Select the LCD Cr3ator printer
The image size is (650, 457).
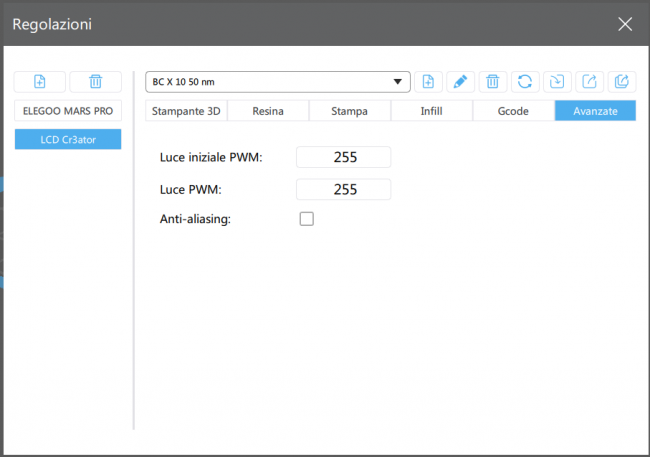point(68,140)
